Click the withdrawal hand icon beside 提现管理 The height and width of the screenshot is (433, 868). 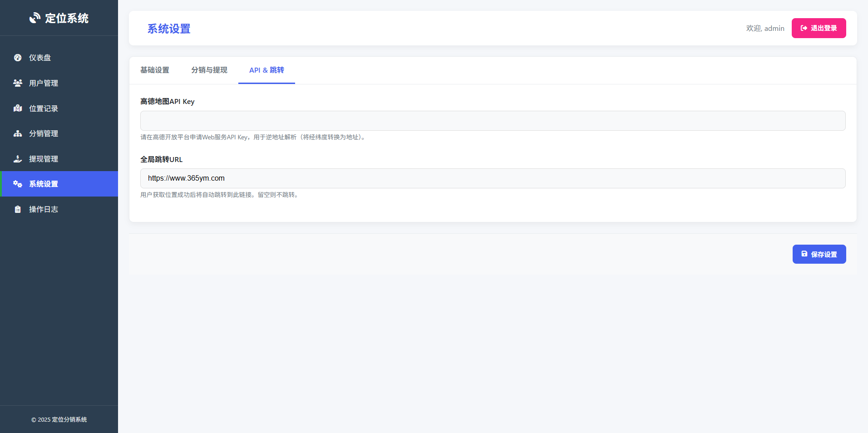pos(18,159)
